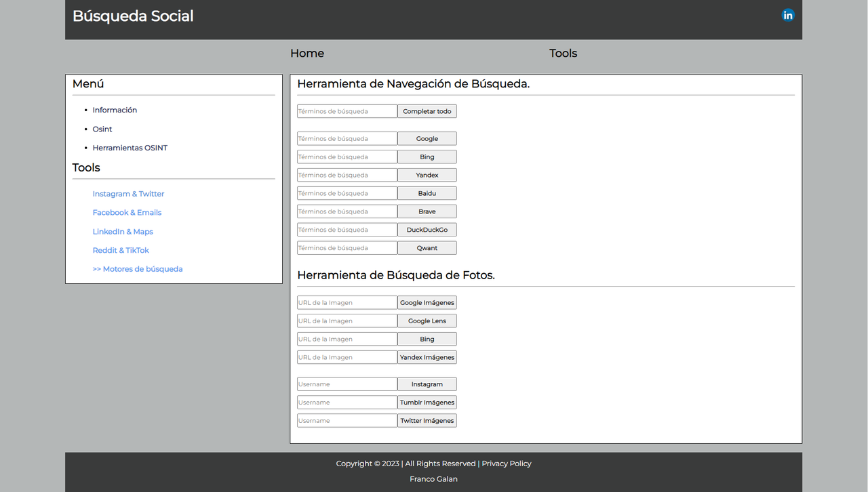
Task: Click the Google search button
Action: pos(427,138)
